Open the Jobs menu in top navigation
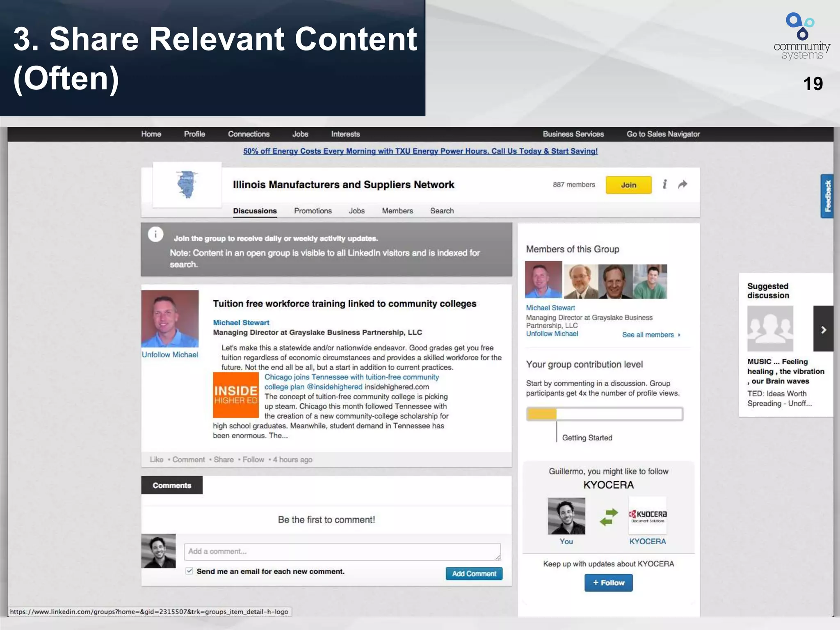 (300, 134)
